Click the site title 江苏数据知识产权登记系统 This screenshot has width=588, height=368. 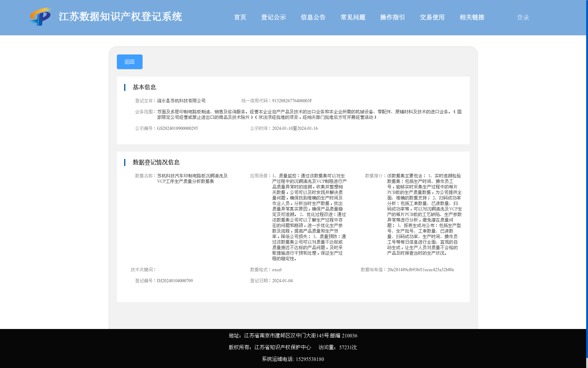tap(120, 17)
